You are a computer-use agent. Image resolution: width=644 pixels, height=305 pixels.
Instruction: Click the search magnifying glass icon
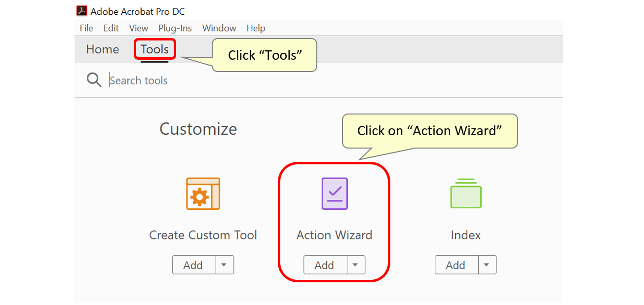click(94, 79)
